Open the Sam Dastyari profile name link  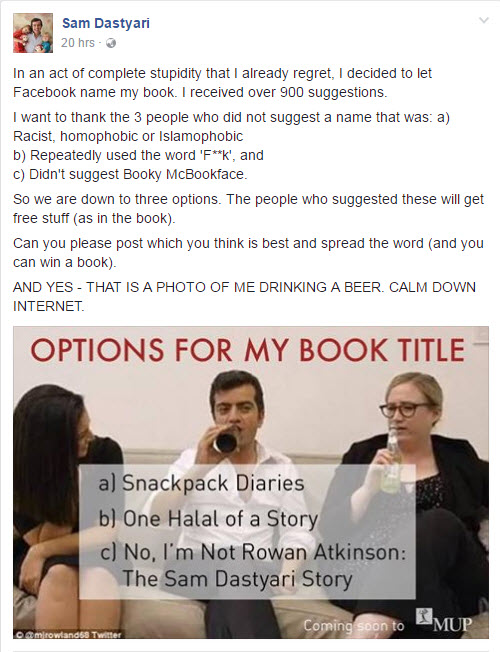point(106,23)
